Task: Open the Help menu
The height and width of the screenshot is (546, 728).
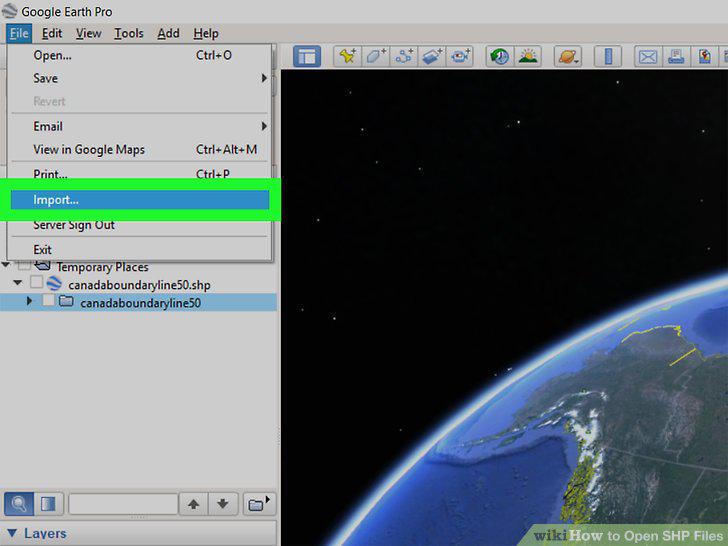Action: coord(206,33)
